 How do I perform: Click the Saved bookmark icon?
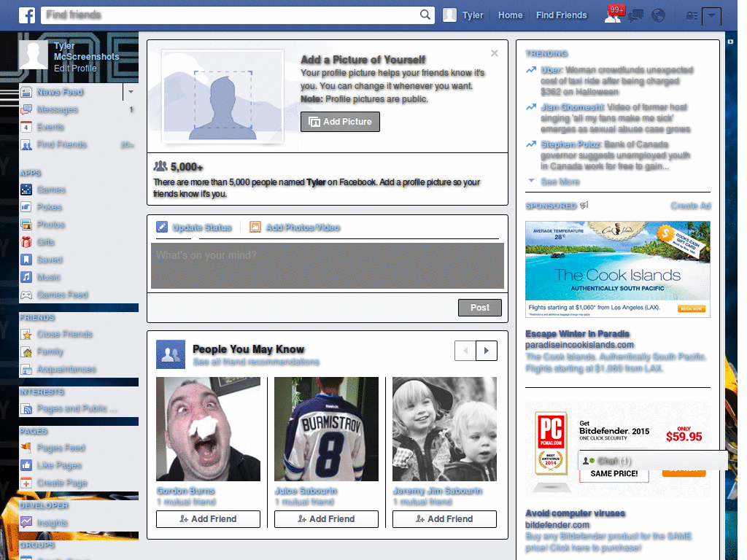[26, 260]
